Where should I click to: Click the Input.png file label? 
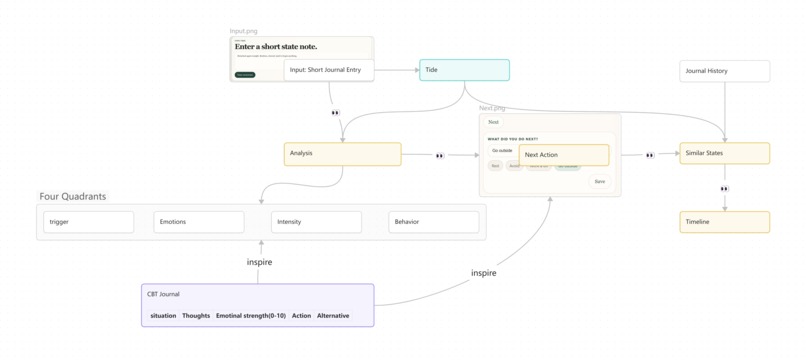click(x=244, y=31)
